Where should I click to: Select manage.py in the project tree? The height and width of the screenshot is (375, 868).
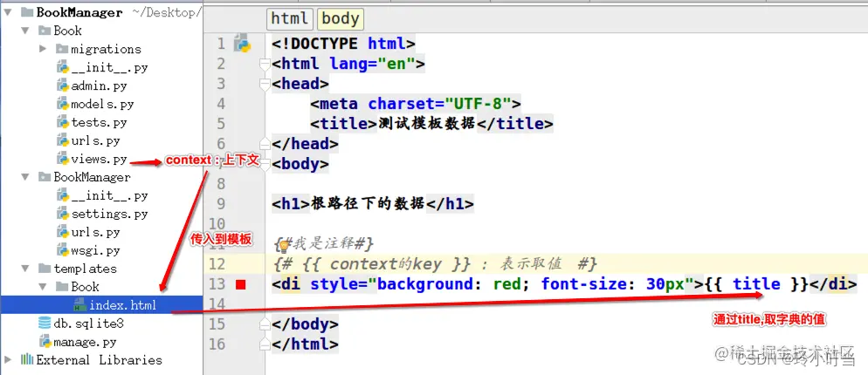[x=85, y=342]
